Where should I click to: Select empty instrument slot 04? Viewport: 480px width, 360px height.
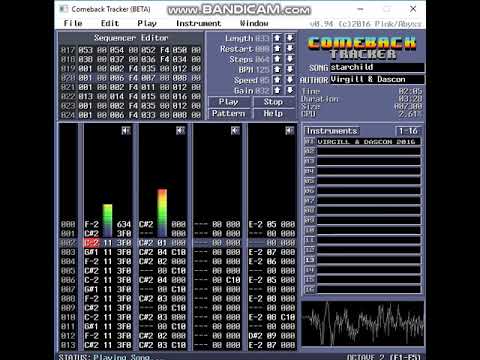[368, 171]
